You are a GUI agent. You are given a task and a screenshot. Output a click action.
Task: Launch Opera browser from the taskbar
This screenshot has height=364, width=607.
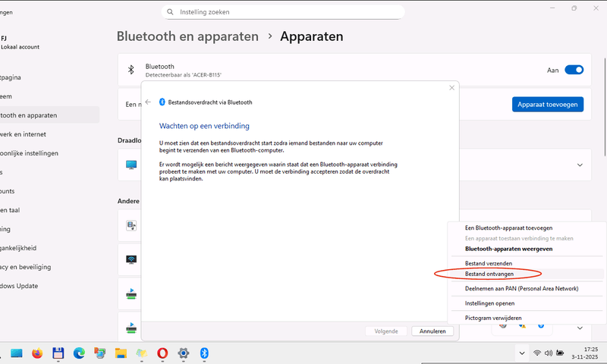tap(162, 353)
